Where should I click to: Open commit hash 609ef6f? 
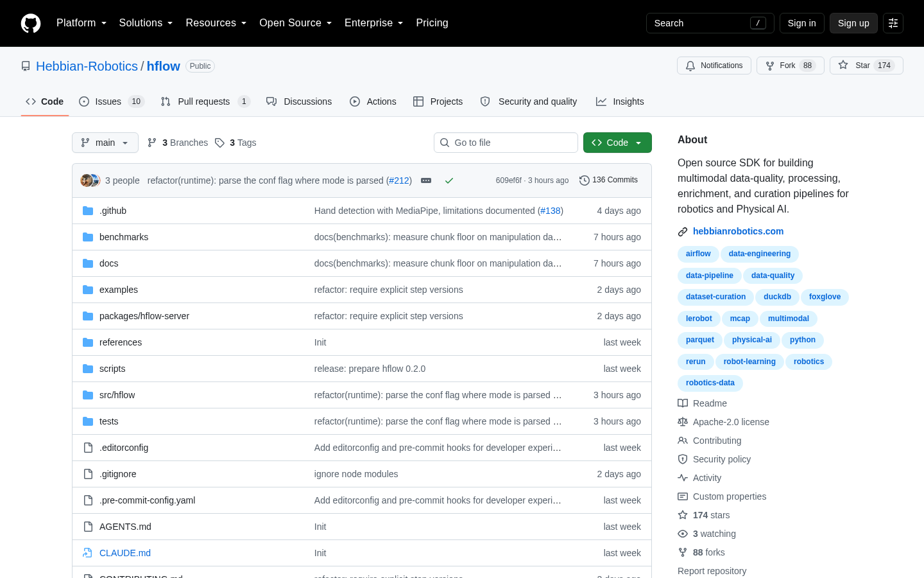509,180
